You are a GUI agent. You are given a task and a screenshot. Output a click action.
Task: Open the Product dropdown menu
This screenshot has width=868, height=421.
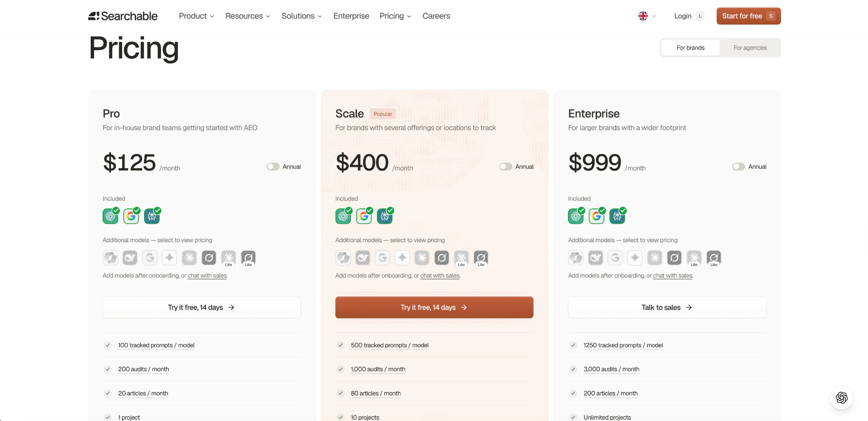tap(196, 16)
